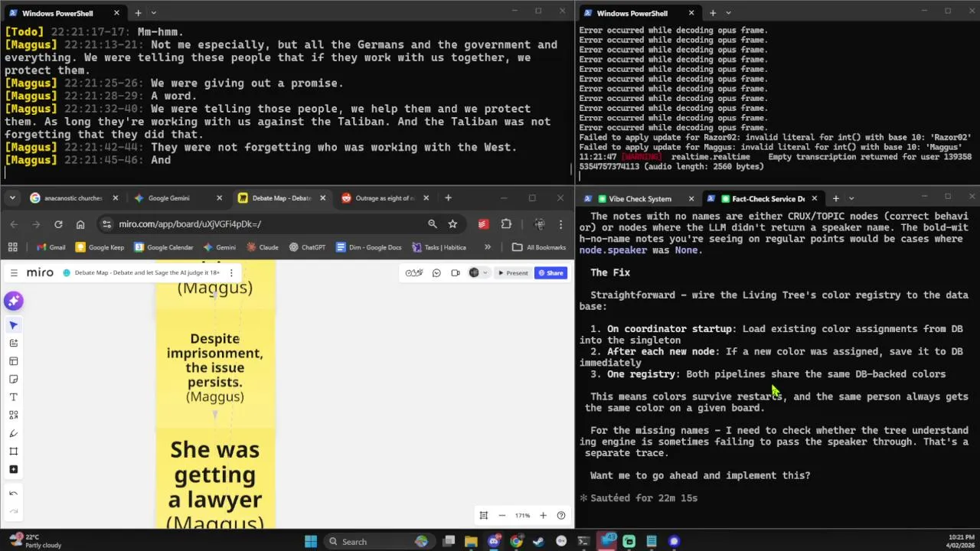Open Chrome tab search dropdown arrow
The width and height of the screenshot is (980, 551).
point(12,198)
